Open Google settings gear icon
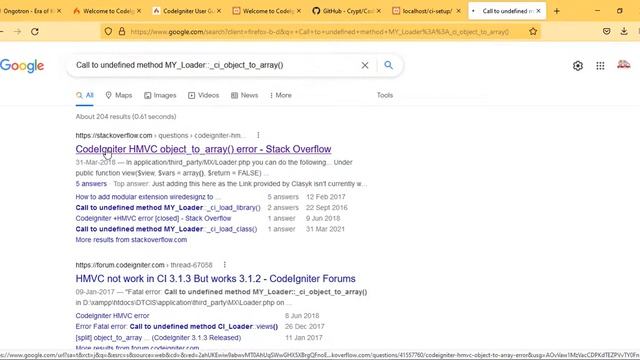This screenshot has width=640, height=360. [578, 66]
